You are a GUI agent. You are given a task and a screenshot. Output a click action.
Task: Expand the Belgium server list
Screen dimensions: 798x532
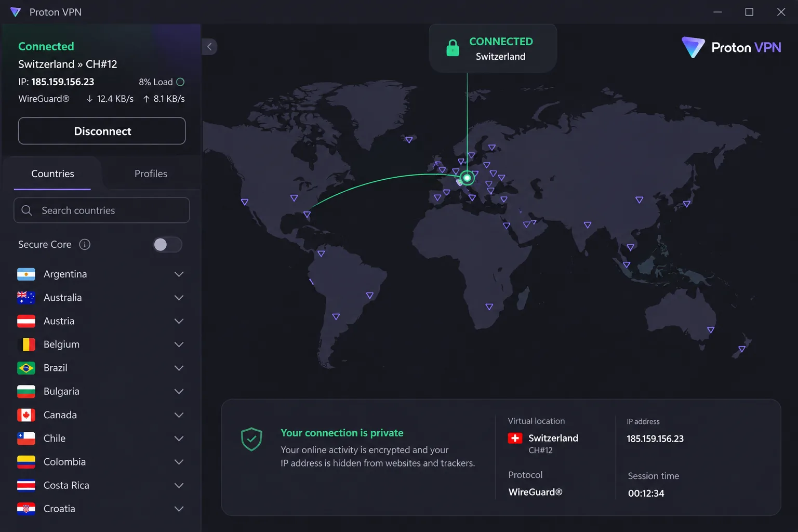(x=179, y=344)
